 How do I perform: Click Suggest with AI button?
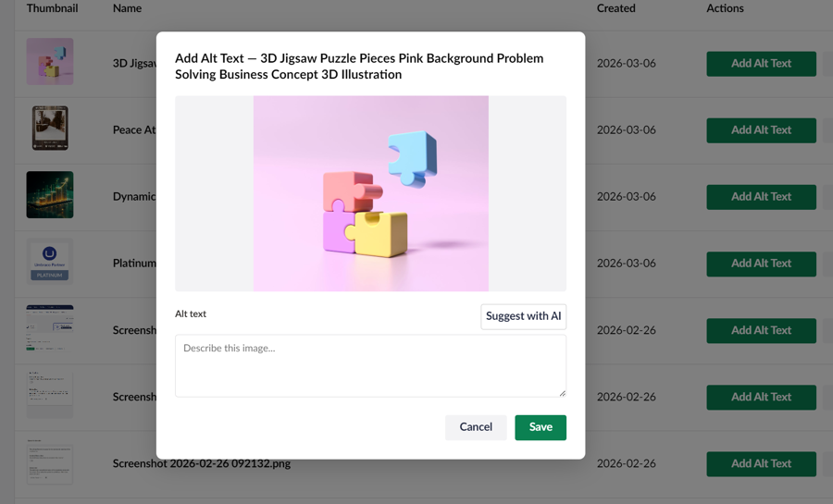[523, 316]
